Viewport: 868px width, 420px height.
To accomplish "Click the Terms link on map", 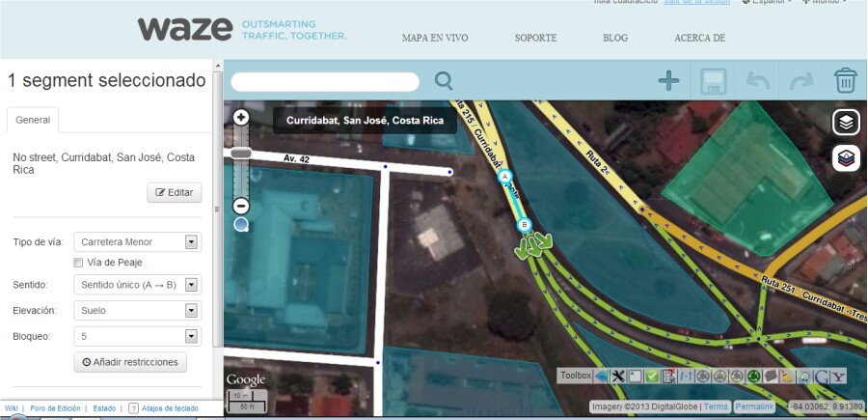I will click(x=716, y=407).
